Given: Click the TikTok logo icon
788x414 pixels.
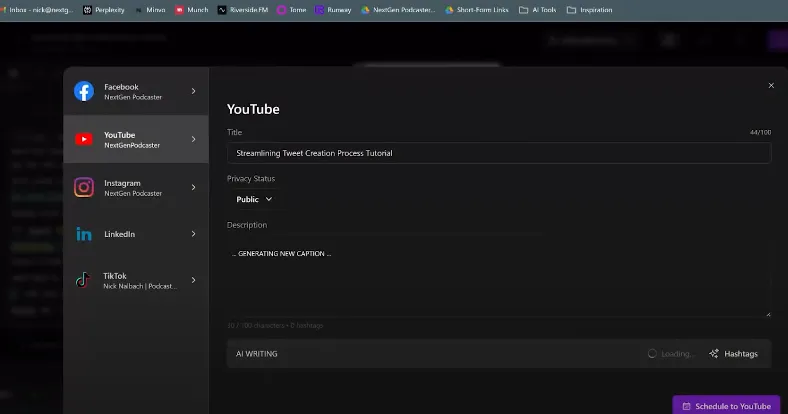Looking at the screenshot, I should pyautogui.click(x=84, y=280).
